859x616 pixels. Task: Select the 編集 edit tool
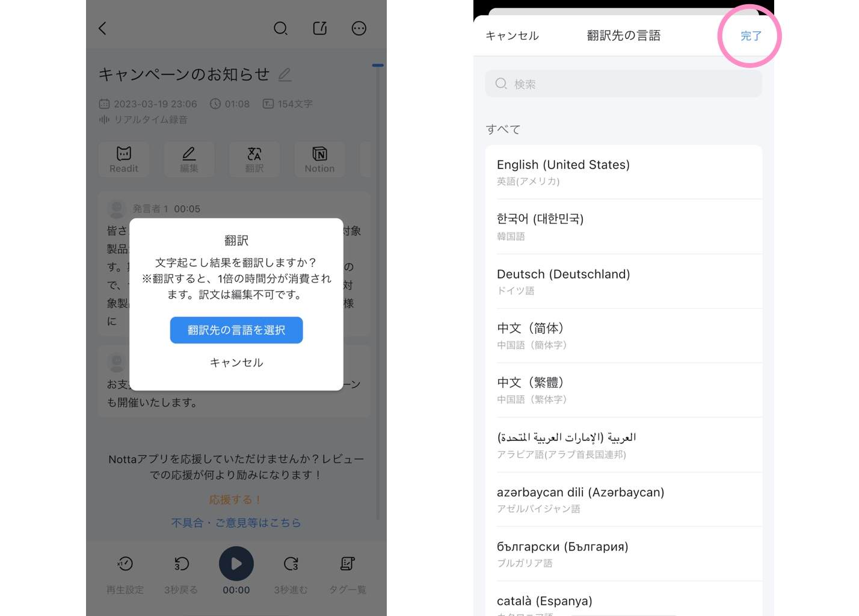[x=189, y=159]
